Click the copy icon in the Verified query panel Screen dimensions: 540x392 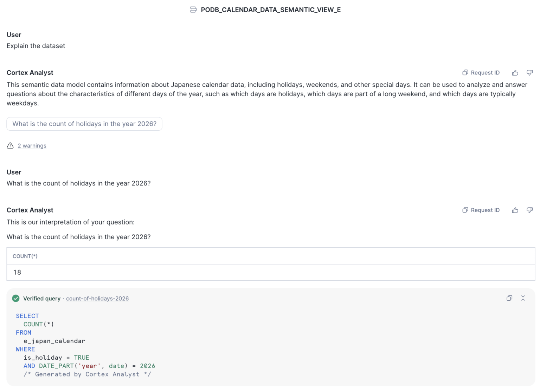(x=510, y=298)
